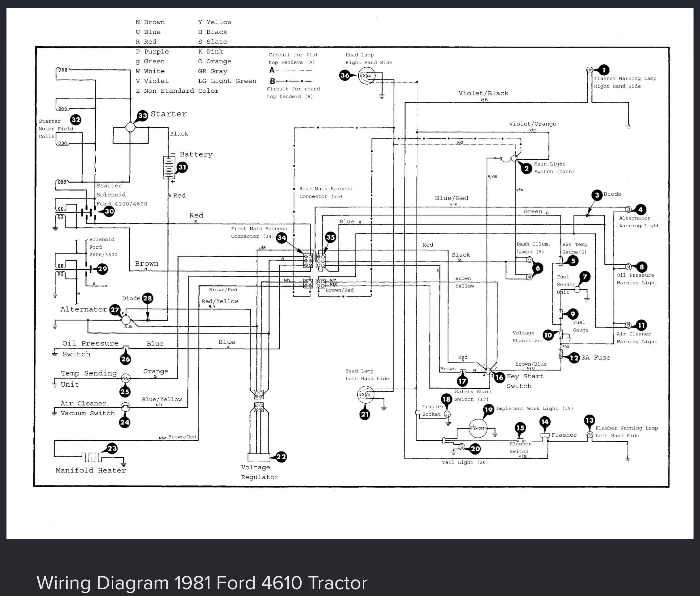Viewport: 700px width, 596px height.
Task: Click marker 21 at left head lamp
Action: tap(365, 414)
